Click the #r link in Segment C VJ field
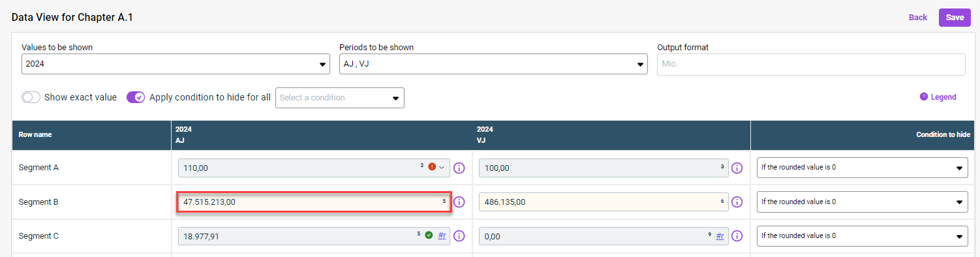 (720, 235)
